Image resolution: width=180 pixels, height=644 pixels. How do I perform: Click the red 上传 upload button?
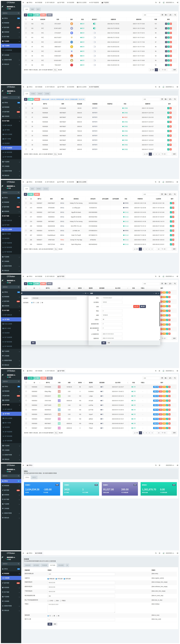tap(136, 306)
